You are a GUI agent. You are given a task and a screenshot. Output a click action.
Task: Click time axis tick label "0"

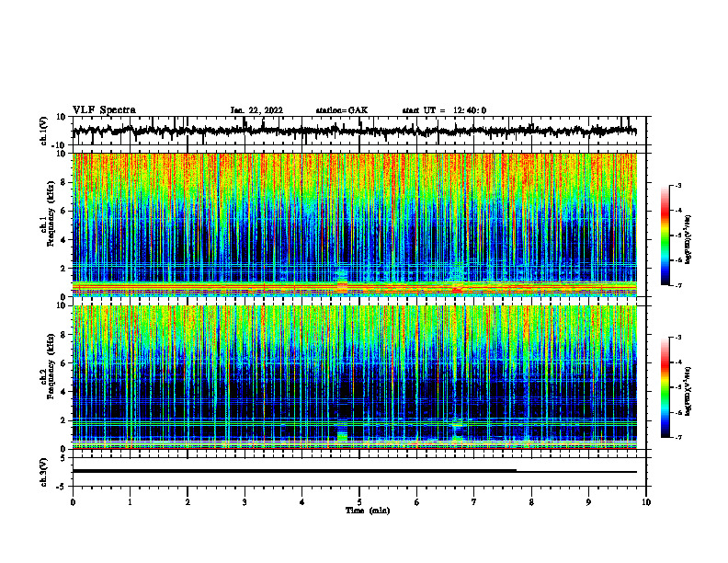(73, 502)
